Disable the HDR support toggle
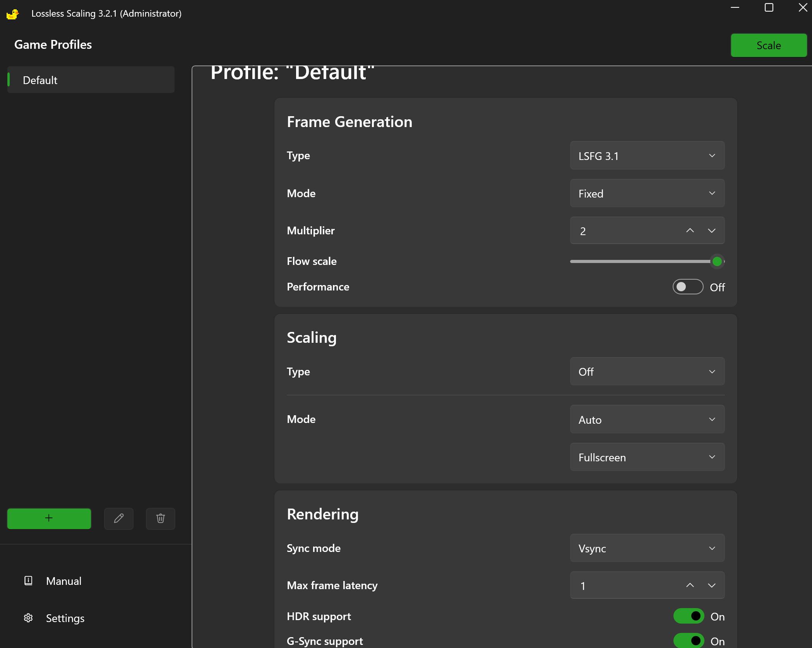The width and height of the screenshot is (812, 648). [x=689, y=616]
